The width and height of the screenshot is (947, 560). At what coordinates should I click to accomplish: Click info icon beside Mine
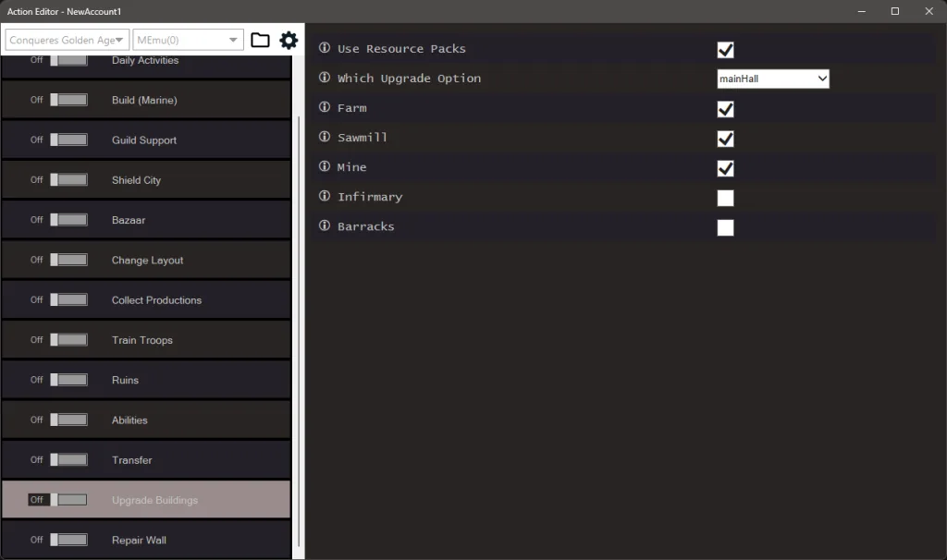[325, 166]
